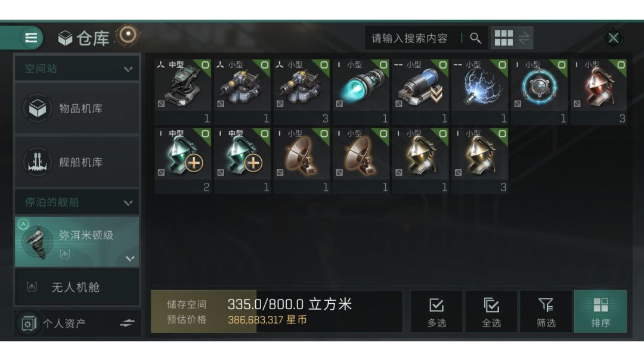Image resolution: width=644 pixels, height=361 pixels.
Task: Toggle 个人资产 switch arrows
Action: point(128,323)
